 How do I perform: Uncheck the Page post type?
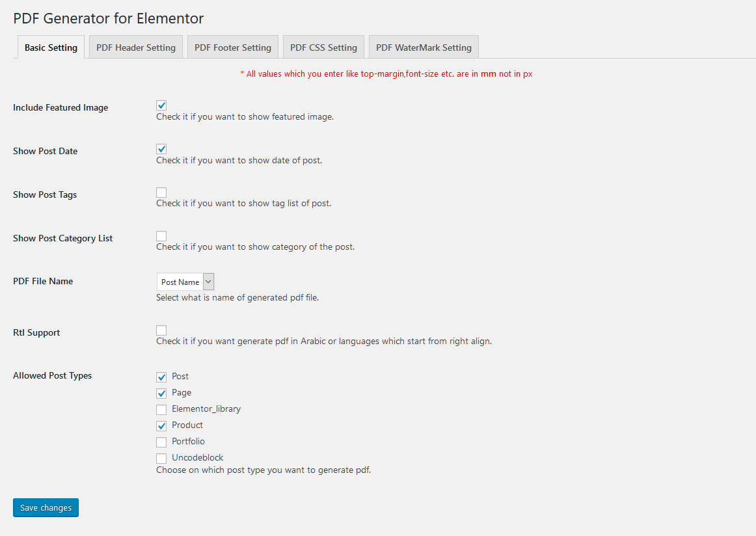pyautogui.click(x=161, y=394)
